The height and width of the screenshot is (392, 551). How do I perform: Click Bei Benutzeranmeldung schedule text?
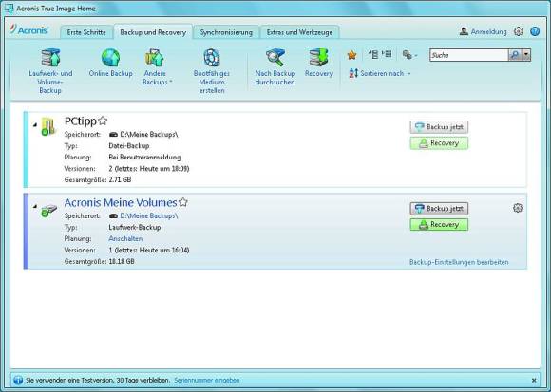click(144, 158)
